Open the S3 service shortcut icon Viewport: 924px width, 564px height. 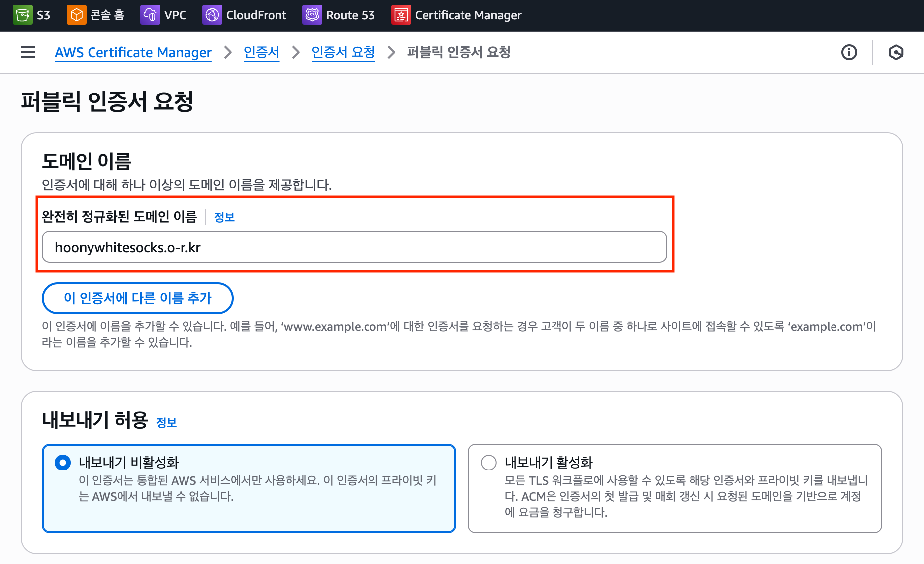(22, 15)
